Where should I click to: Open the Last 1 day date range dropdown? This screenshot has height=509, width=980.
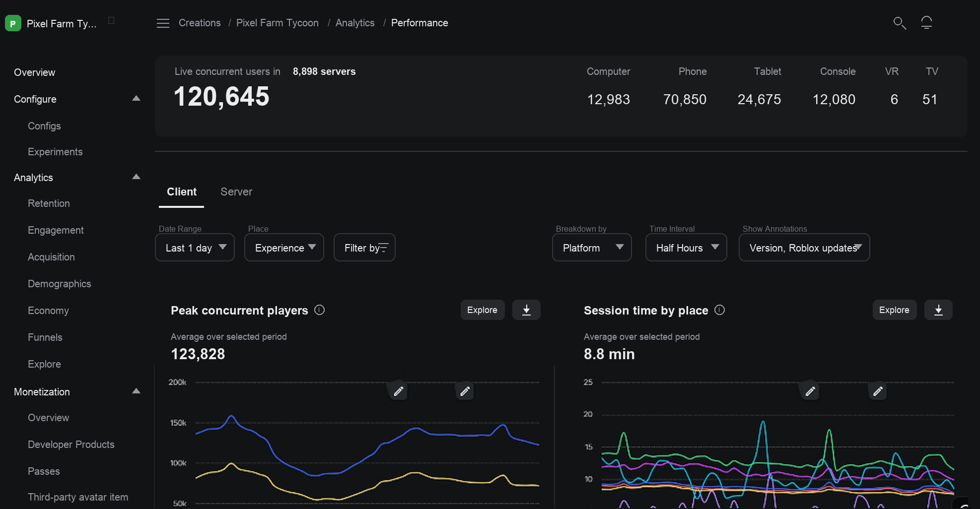coord(195,248)
